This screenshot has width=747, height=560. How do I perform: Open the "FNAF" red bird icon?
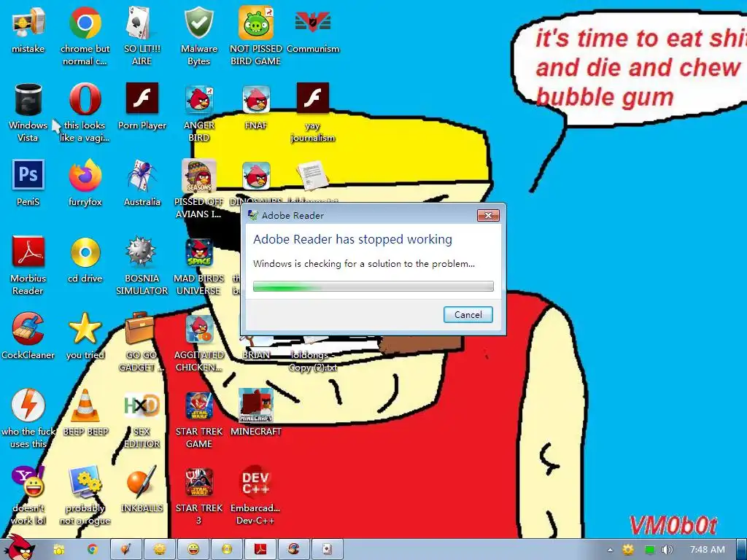click(256, 107)
